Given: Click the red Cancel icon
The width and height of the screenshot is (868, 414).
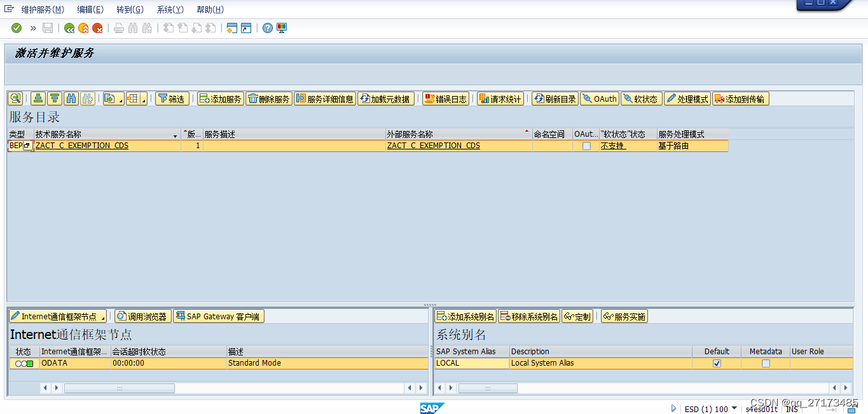Looking at the screenshot, I should tap(97, 28).
